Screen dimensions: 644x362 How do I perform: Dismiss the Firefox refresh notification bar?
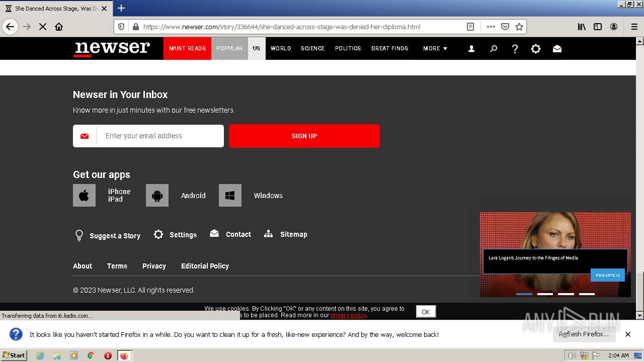(628, 334)
